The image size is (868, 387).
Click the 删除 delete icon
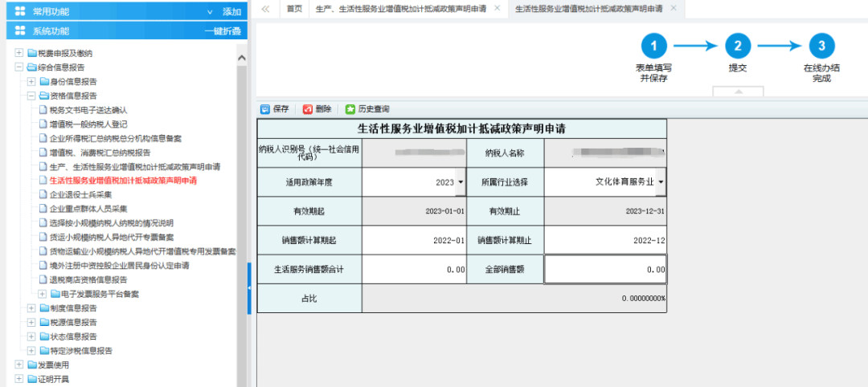tap(308, 109)
